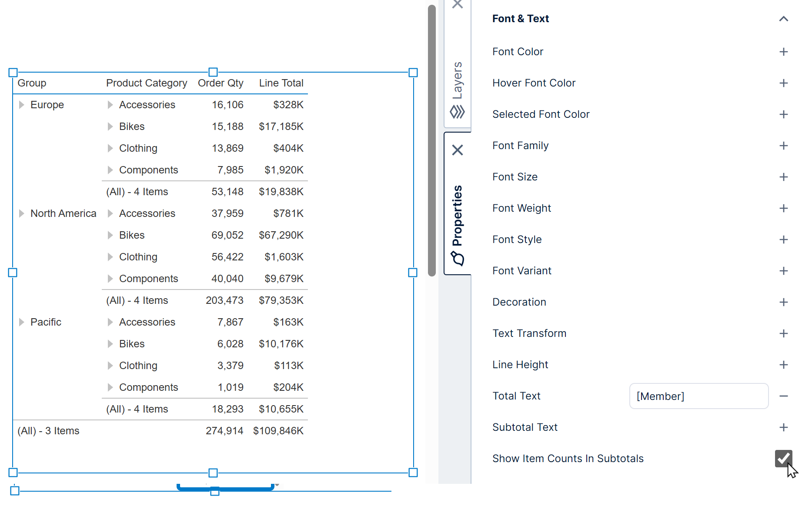The image size is (812, 506).
Task: Uncheck Show Item Counts In Subtotals
Action: click(x=783, y=459)
